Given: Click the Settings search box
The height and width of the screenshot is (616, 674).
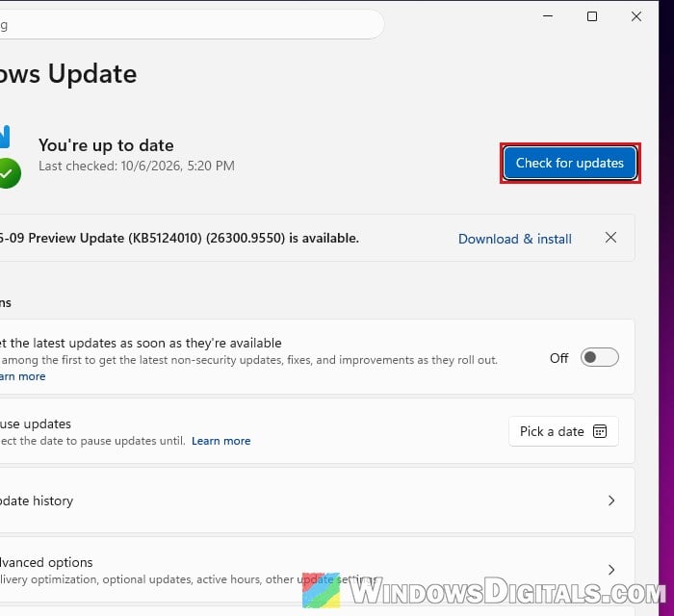Looking at the screenshot, I should point(192,25).
